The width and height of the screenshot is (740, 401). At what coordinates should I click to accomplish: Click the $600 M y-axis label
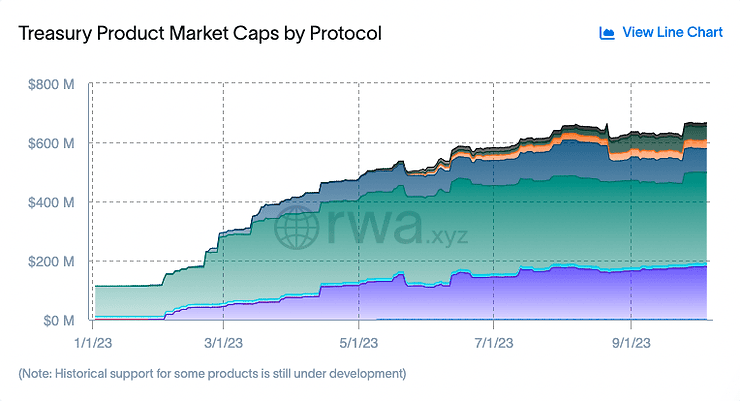(51, 143)
